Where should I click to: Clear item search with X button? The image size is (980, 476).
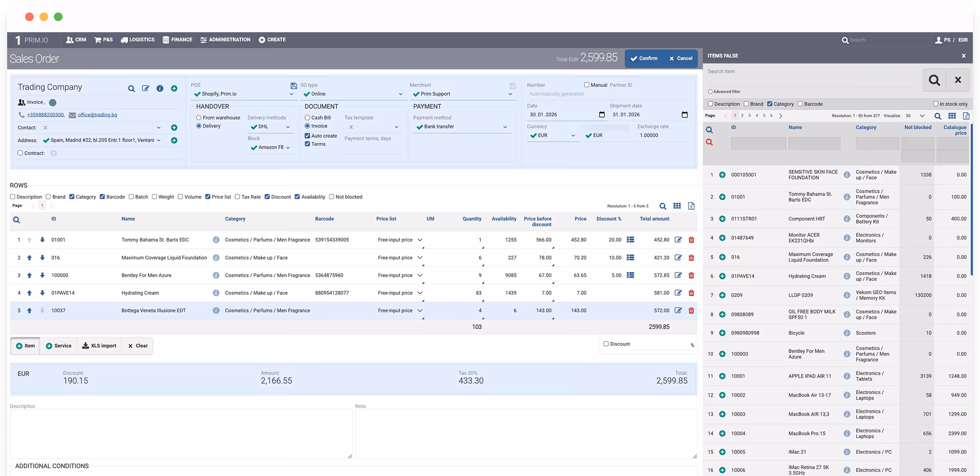point(958,80)
